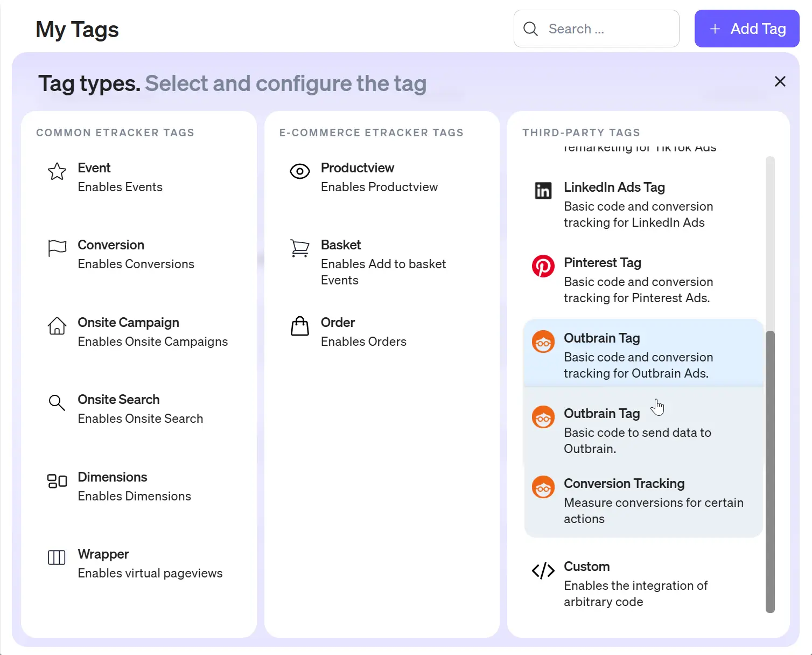The height and width of the screenshot is (655, 812).
Task: Click the Onsite Search magnifier icon
Action: (x=56, y=403)
